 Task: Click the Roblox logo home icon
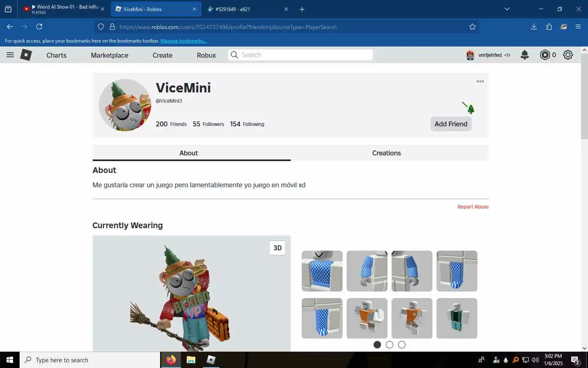(x=26, y=55)
